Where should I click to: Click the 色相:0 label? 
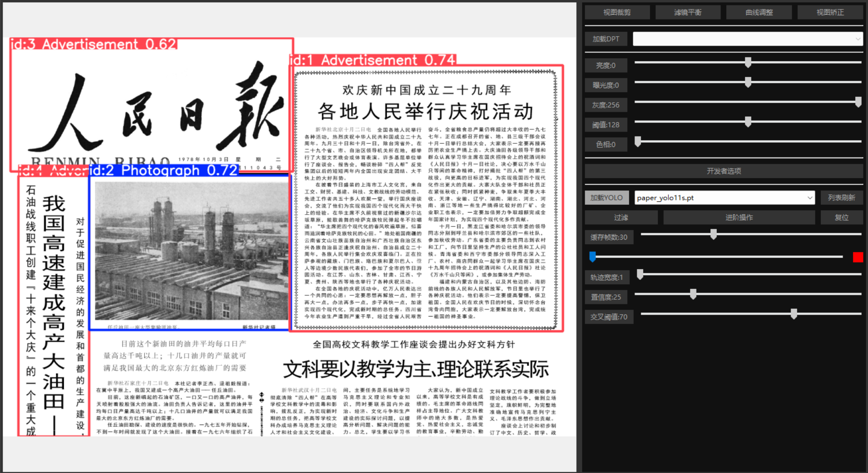tap(606, 145)
